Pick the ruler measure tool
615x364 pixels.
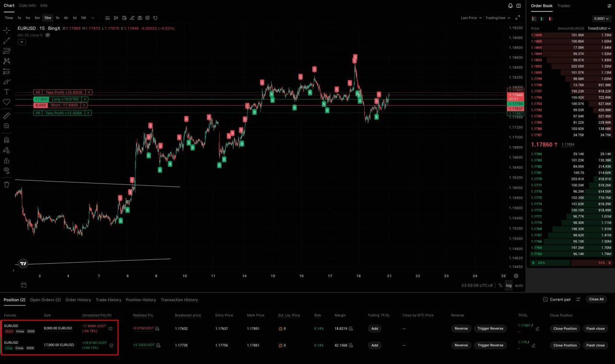pos(7,116)
